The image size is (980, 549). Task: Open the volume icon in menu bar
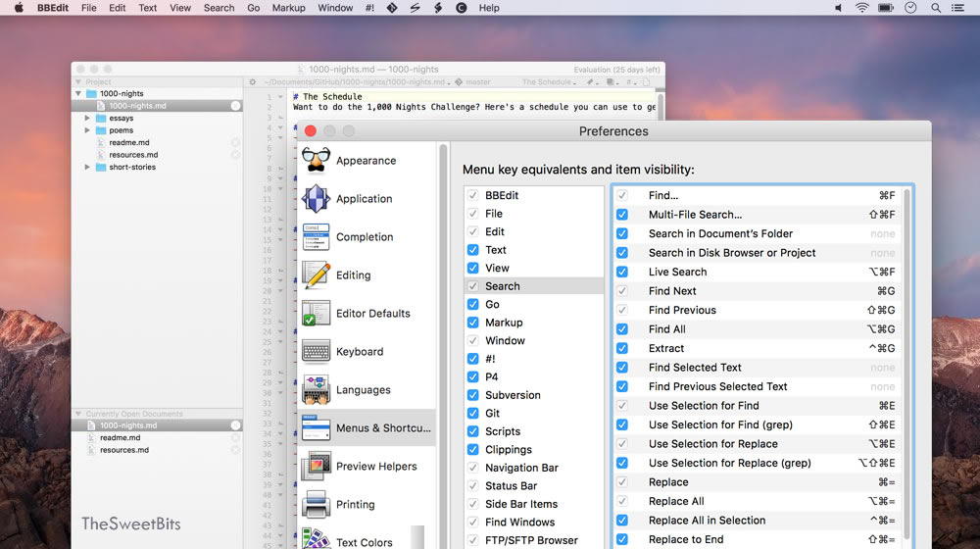point(838,8)
